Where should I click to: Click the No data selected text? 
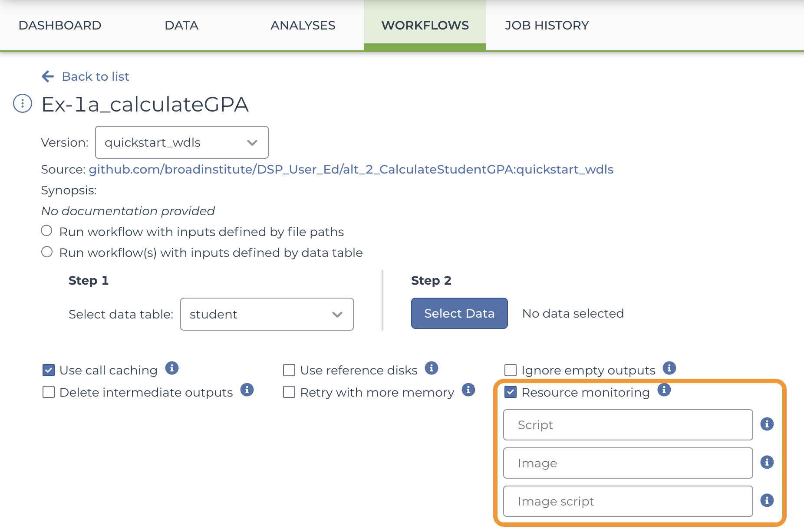573,313
